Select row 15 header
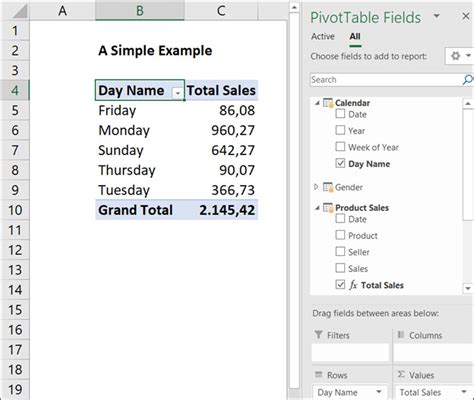The width and height of the screenshot is (474, 400). [x=15, y=310]
